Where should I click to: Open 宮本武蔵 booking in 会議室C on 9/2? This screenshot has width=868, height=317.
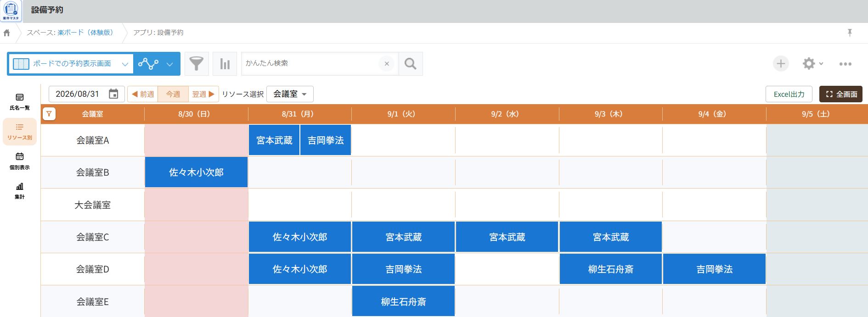coord(507,237)
